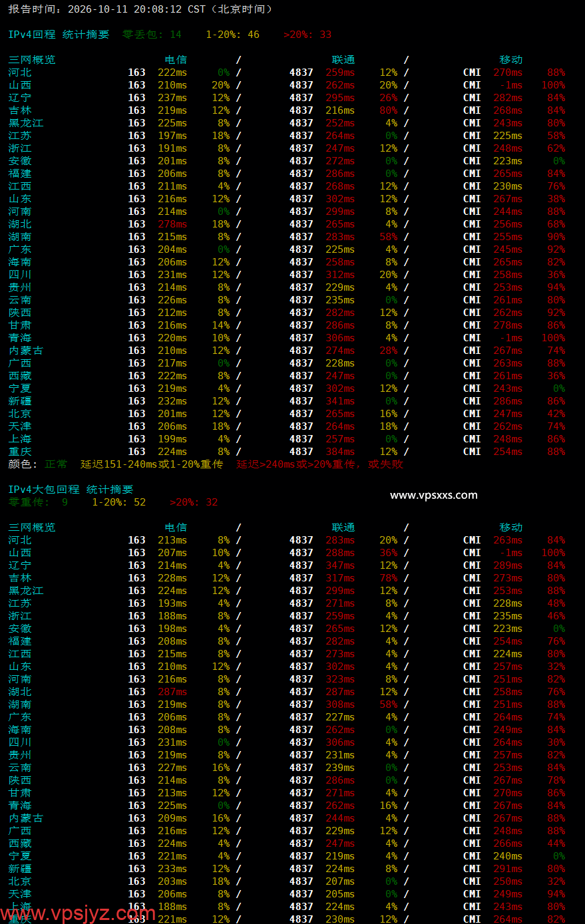Click the 220ms telecom latency for 青海

pos(172,338)
